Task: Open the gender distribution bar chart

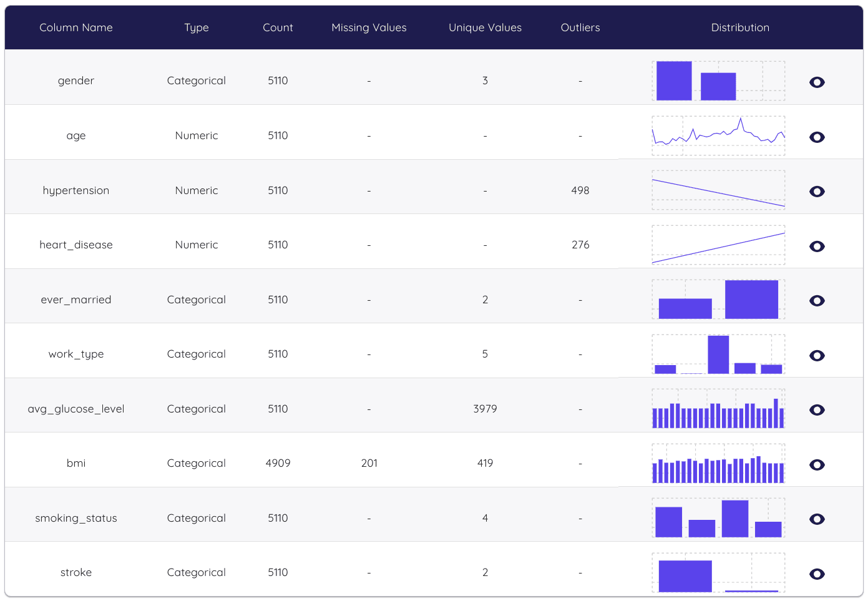Action: click(718, 81)
